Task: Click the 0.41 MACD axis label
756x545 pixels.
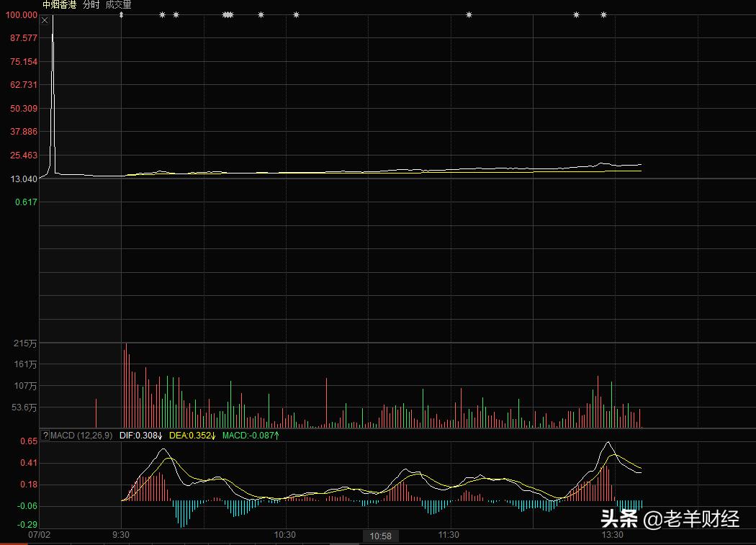Action: pyautogui.click(x=29, y=463)
